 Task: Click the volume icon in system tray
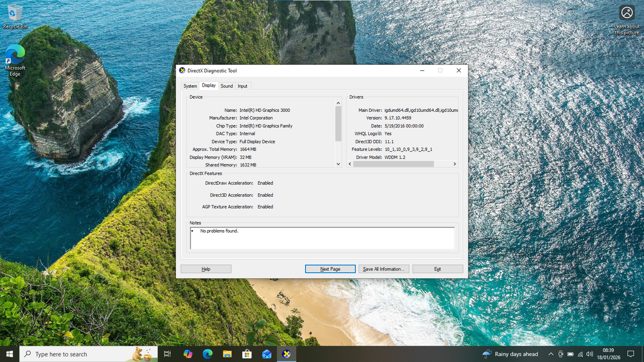[589, 354]
